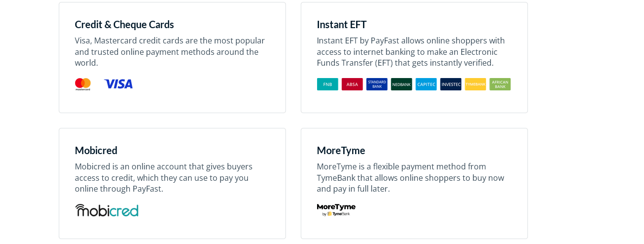This screenshot has width=644, height=244.
Task: Open the MoreTyme heading
Action: point(341,150)
